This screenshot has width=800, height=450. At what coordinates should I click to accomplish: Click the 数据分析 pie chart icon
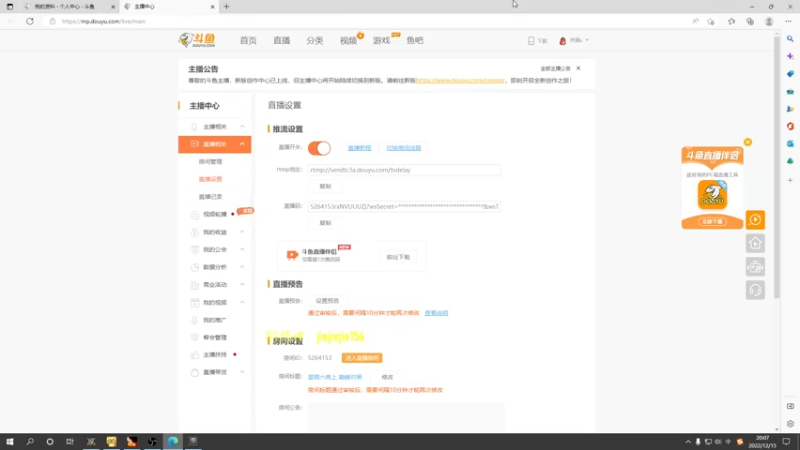click(194, 267)
